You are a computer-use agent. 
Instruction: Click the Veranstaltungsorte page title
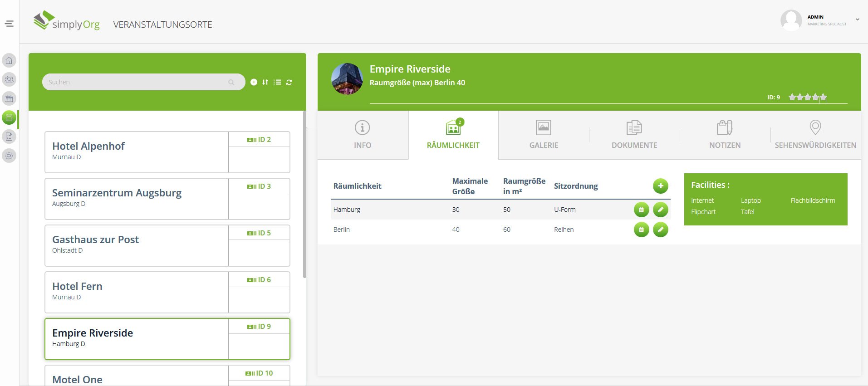[162, 24]
